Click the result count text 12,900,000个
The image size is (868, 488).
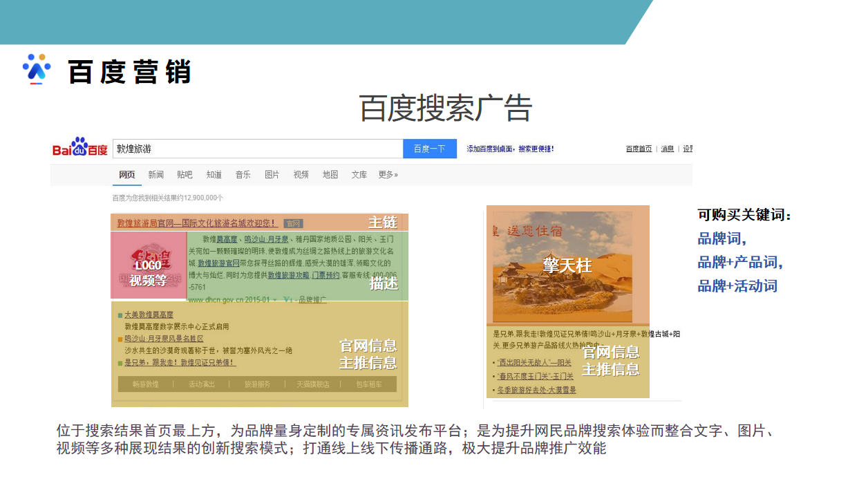tap(203, 198)
